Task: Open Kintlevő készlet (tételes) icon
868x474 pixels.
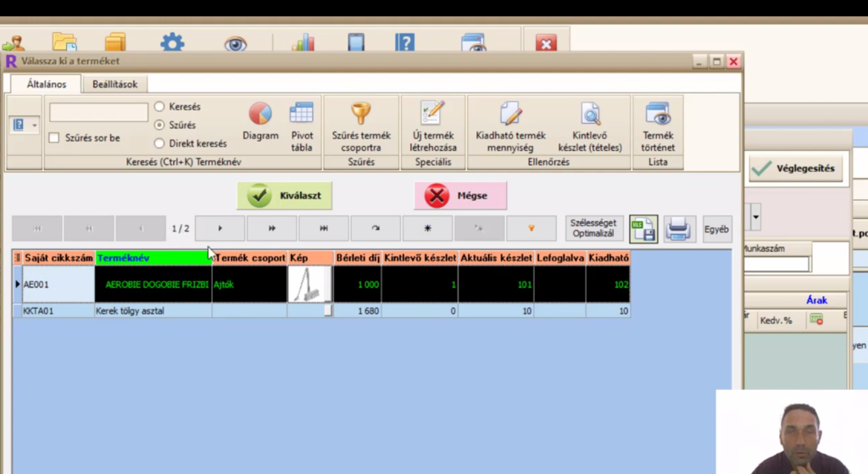Action: click(590, 114)
